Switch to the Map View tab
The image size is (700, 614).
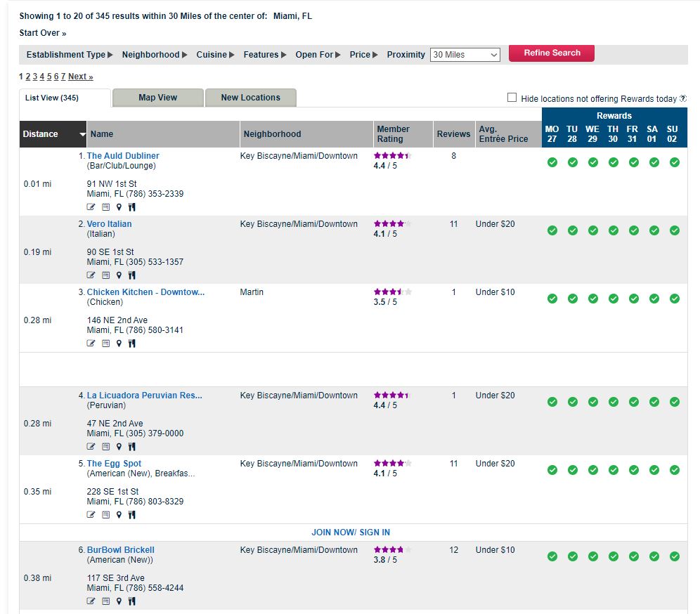[158, 98]
